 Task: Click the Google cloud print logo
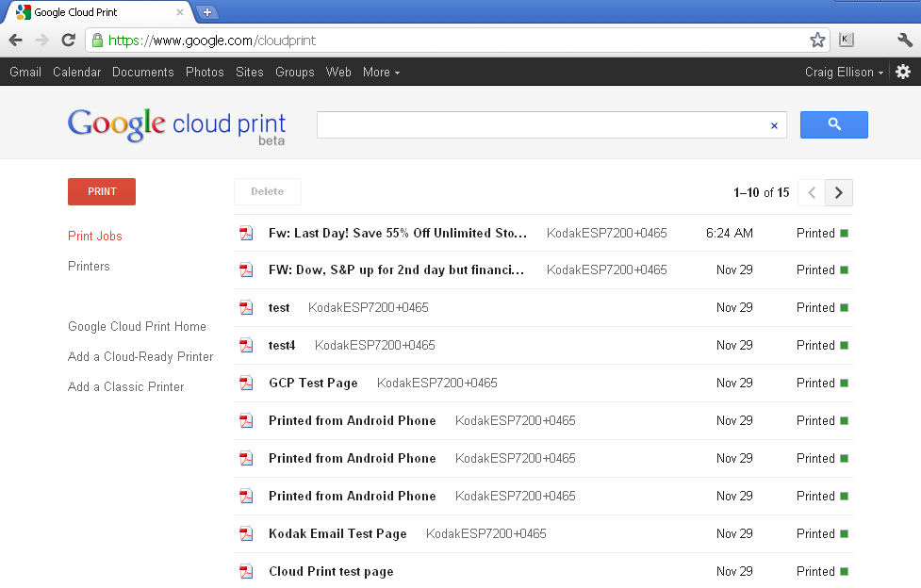[177, 125]
